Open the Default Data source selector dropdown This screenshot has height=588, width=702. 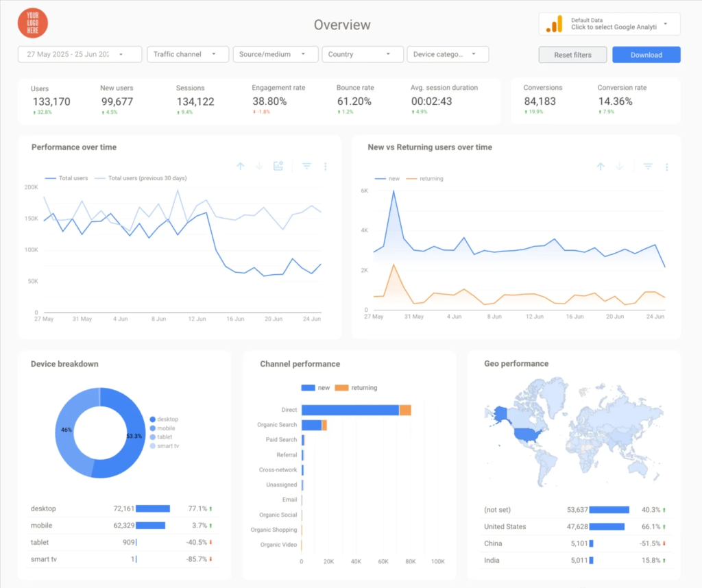(x=609, y=24)
